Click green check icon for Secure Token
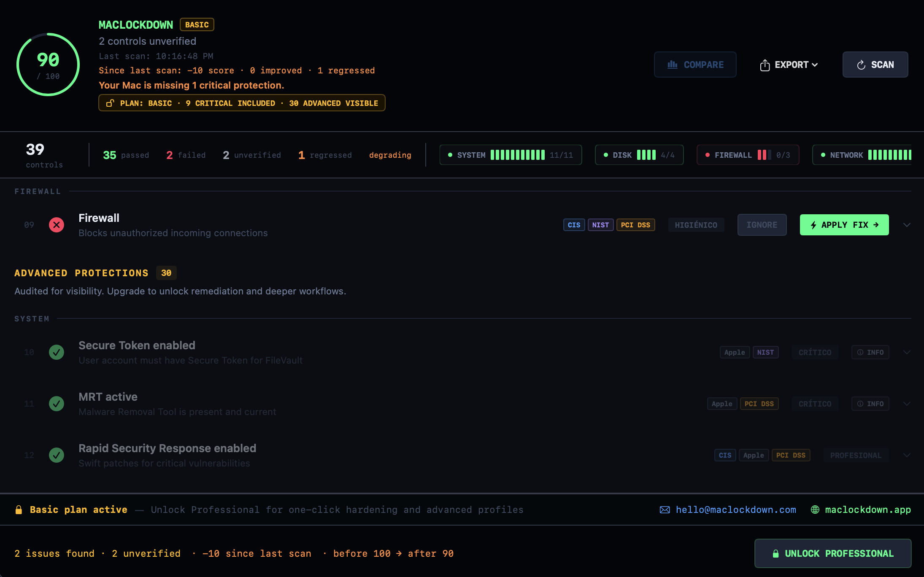Screen dimensions: 924x577 pos(57,352)
